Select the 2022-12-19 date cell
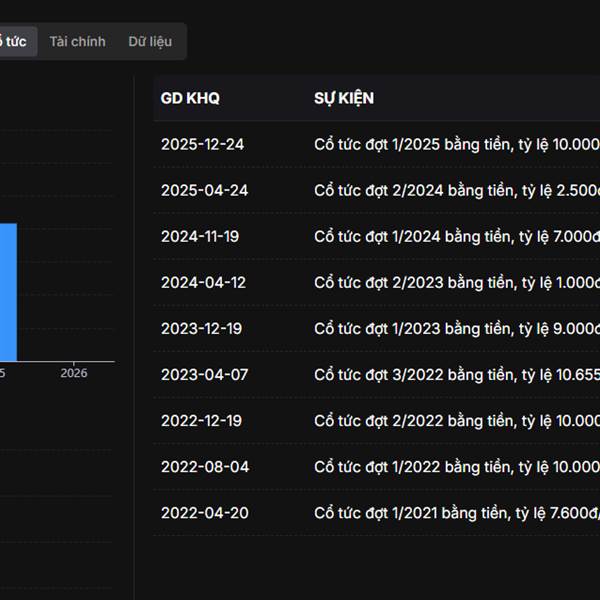This screenshot has height=600, width=600. pyautogui.click(x=201, y=420)
